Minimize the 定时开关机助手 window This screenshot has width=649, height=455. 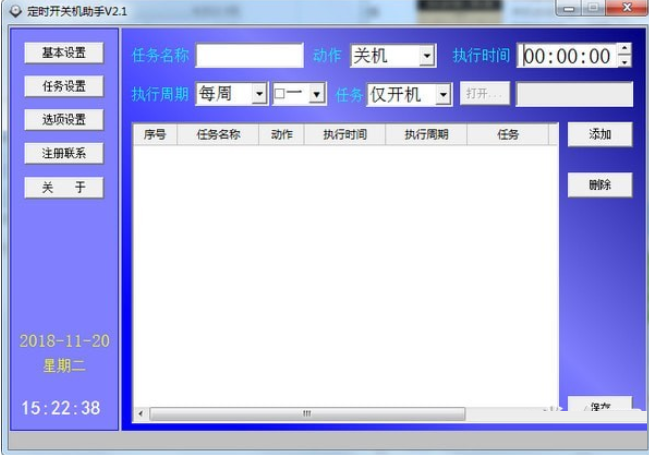click(569, 8)
